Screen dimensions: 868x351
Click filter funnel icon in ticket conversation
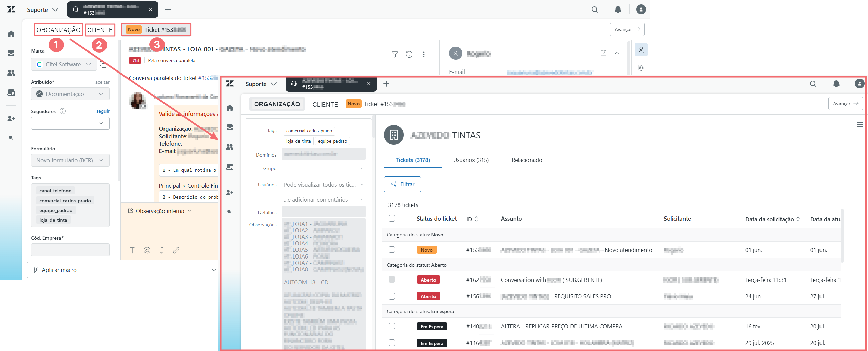[394, 54]
